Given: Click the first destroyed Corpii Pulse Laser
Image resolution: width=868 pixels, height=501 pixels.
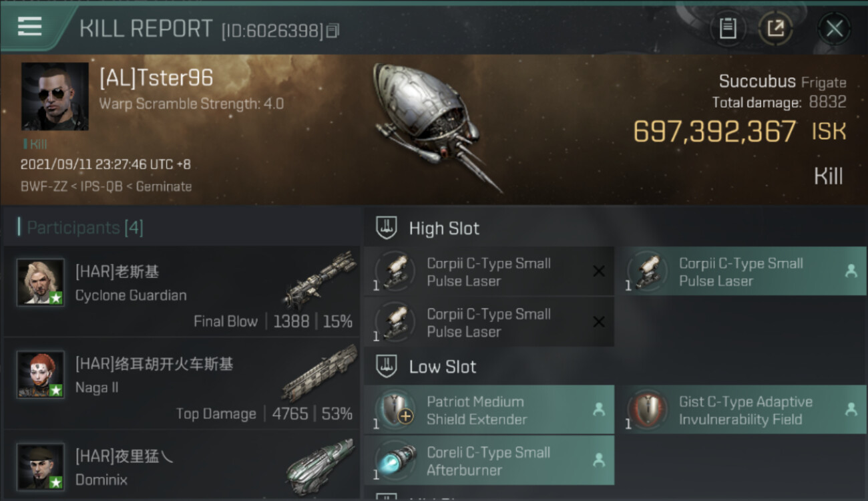Looking at the screenshot, I should pos(489,272).
